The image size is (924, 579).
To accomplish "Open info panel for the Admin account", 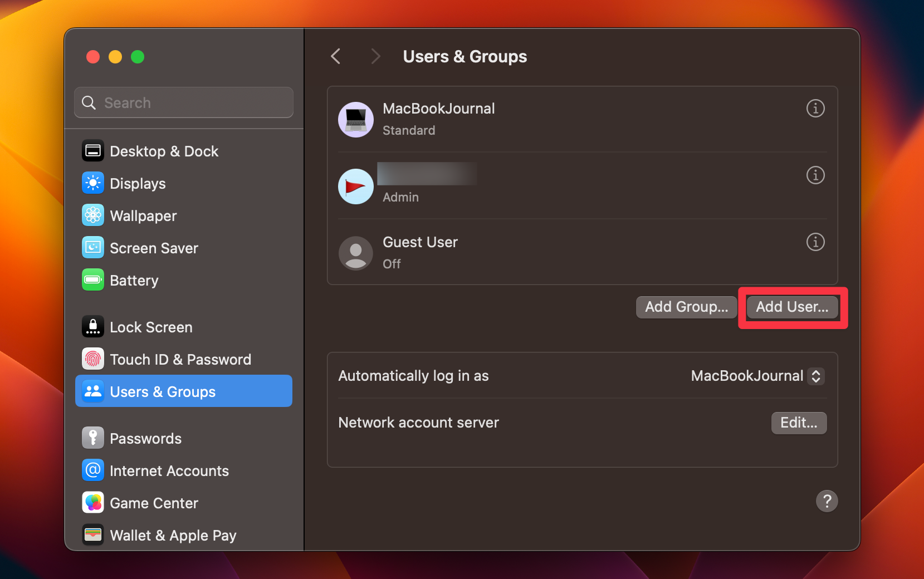I will (815, 175).
